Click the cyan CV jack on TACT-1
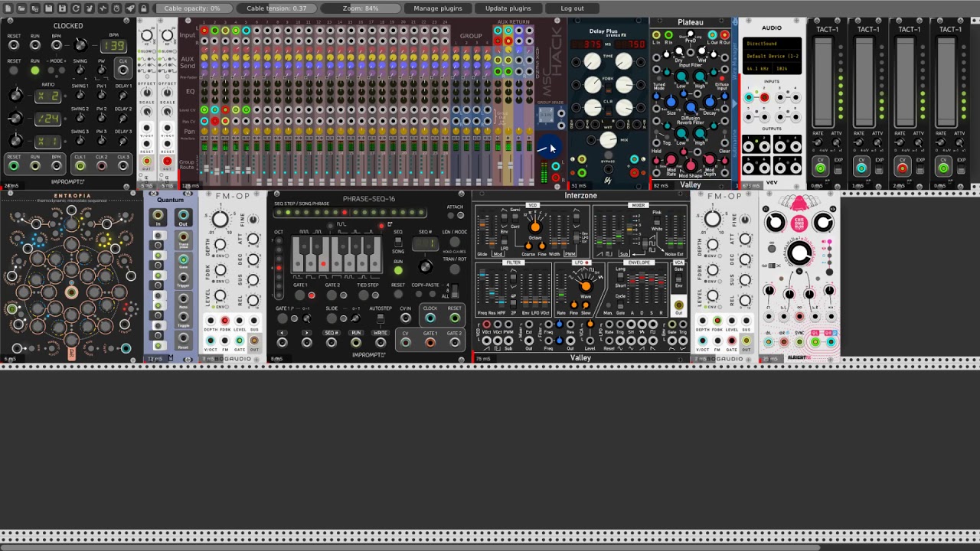The image size is (980, 551). [861, 168]
